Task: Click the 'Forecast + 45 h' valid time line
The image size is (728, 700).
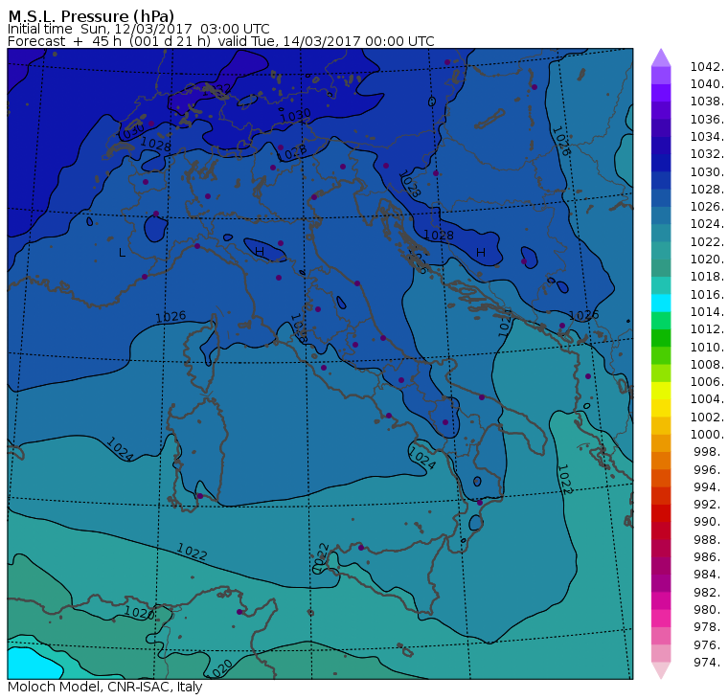Action: pyautogui.click(x=221, y=41)
